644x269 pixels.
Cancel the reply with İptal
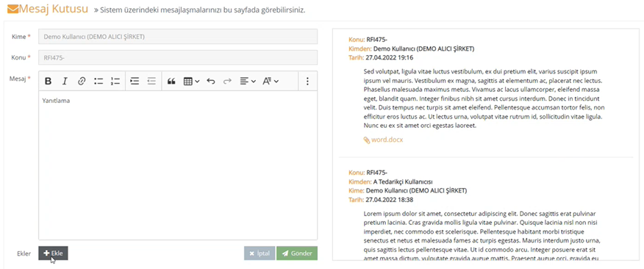click(x=260, y=254)
